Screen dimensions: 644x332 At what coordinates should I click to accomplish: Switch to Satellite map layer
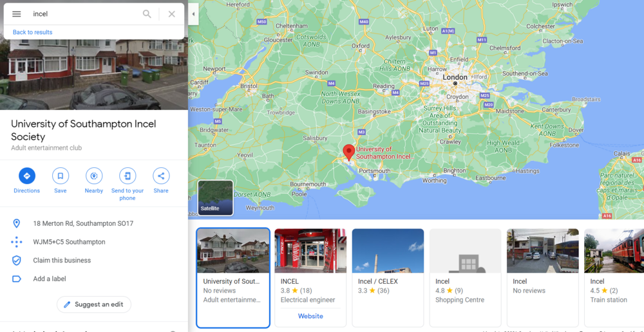pos(215,198)
